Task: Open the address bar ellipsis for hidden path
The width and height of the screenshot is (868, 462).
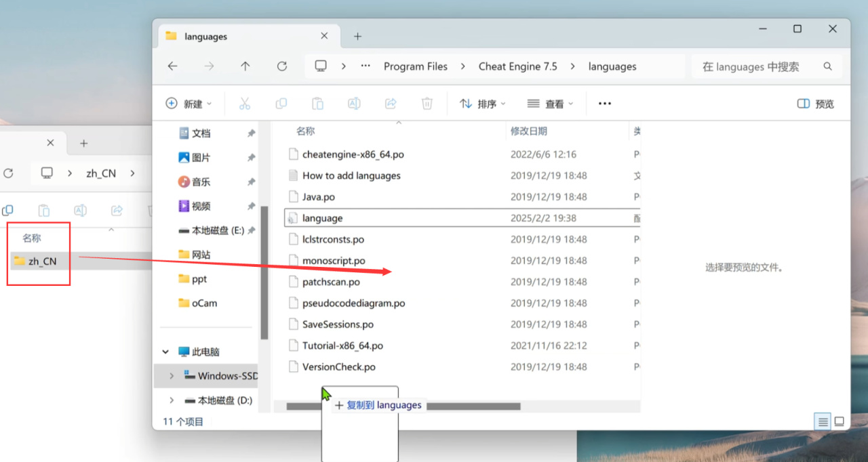Action: 366,66
